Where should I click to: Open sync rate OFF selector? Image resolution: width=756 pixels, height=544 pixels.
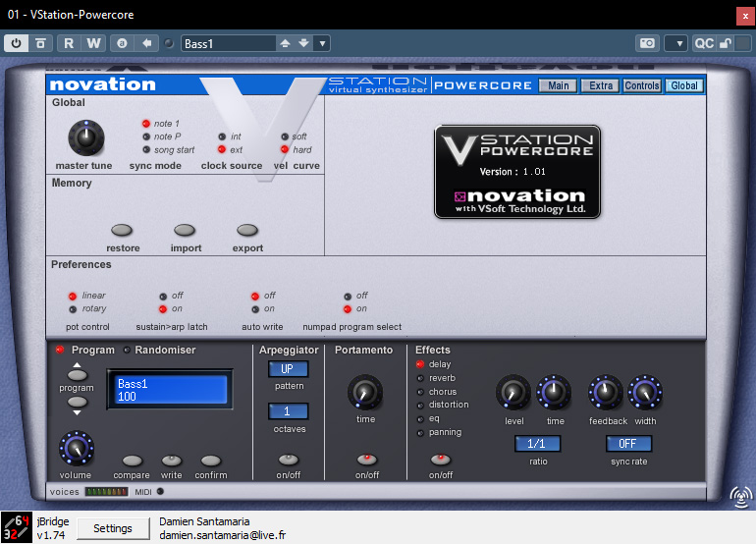628,444
